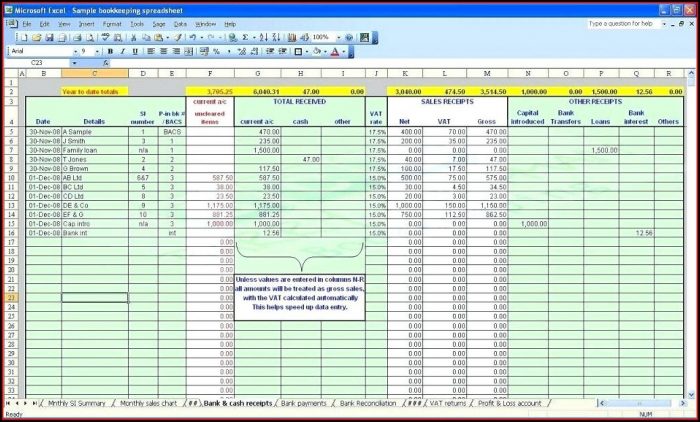Click Increase Indent icon

point(282,52)
